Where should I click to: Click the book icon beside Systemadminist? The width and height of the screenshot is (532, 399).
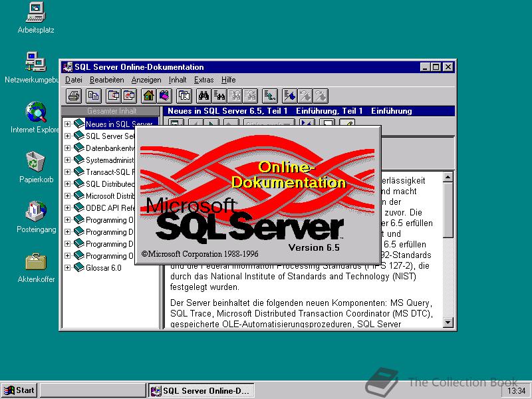(x=78, y=160)
